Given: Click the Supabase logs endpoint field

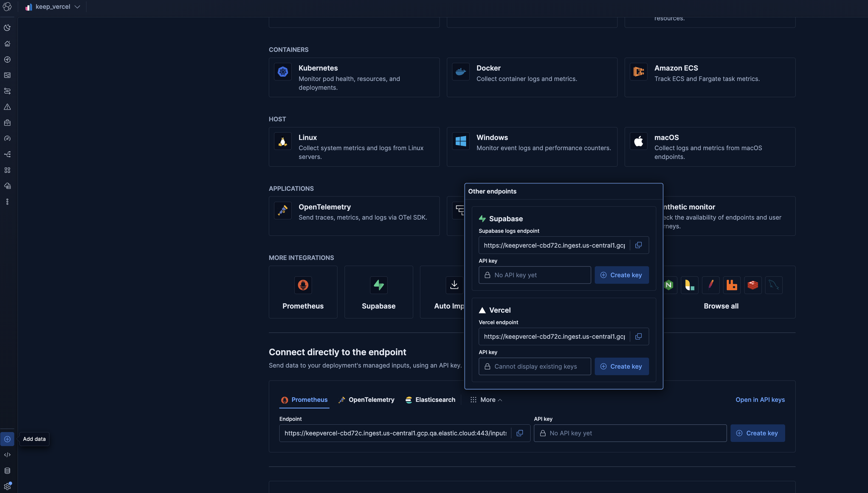Looking at the screenshot, I should click(x=554, y=245).
